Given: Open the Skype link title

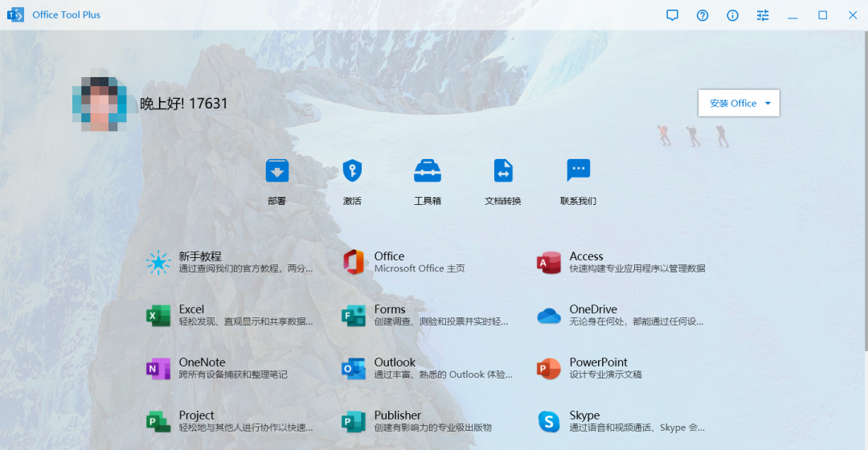Looking at the screenshot, I should 584,415.
